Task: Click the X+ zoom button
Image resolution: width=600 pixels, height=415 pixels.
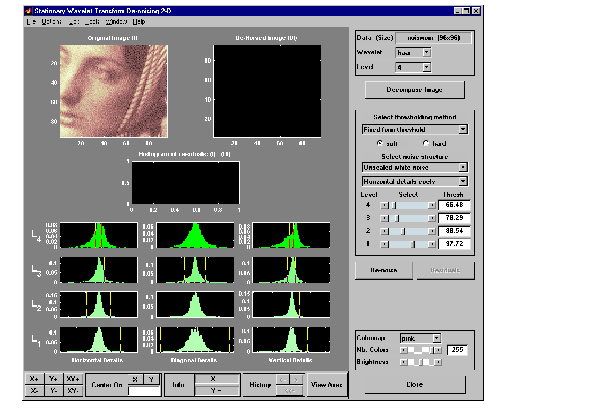Action: [x=36, y=379]
